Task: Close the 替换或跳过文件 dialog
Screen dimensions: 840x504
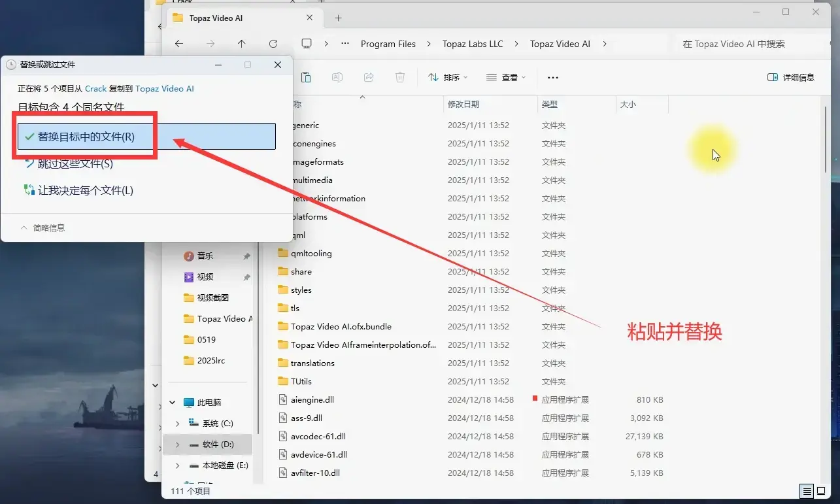Action: [x=278, y=65]
